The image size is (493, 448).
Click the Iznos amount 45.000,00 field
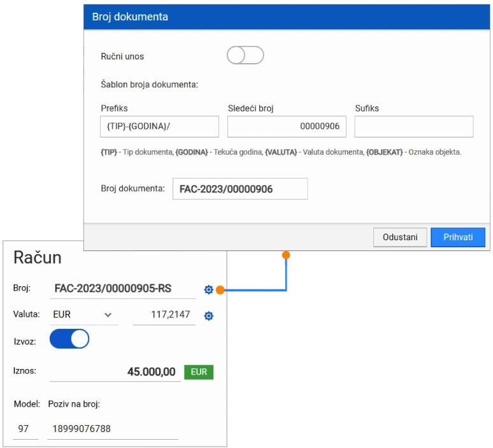tap(115, 372)
